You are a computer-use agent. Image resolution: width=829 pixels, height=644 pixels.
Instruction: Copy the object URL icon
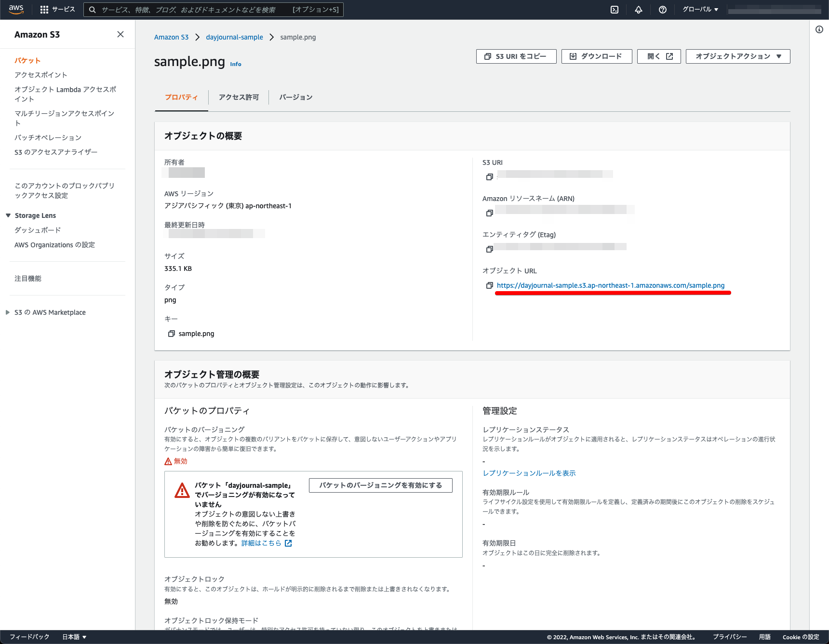pyautogui.click(x=490, y=285)
